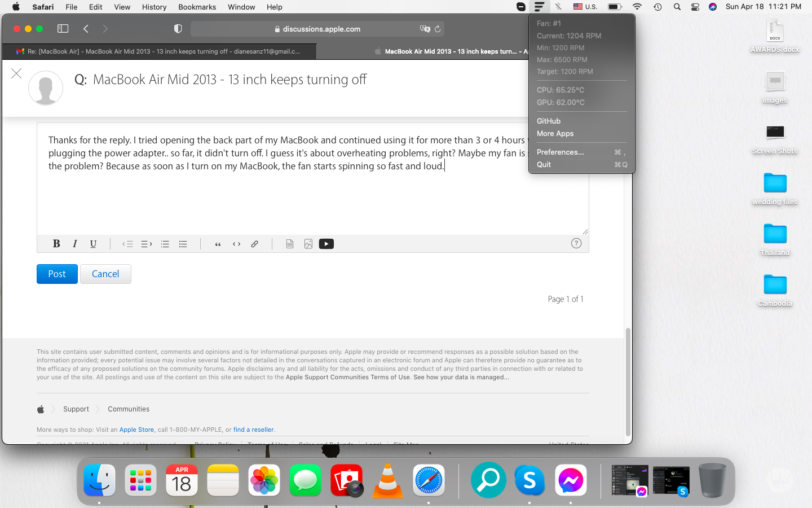
Task: Post the reply
Action: point(57,274)
